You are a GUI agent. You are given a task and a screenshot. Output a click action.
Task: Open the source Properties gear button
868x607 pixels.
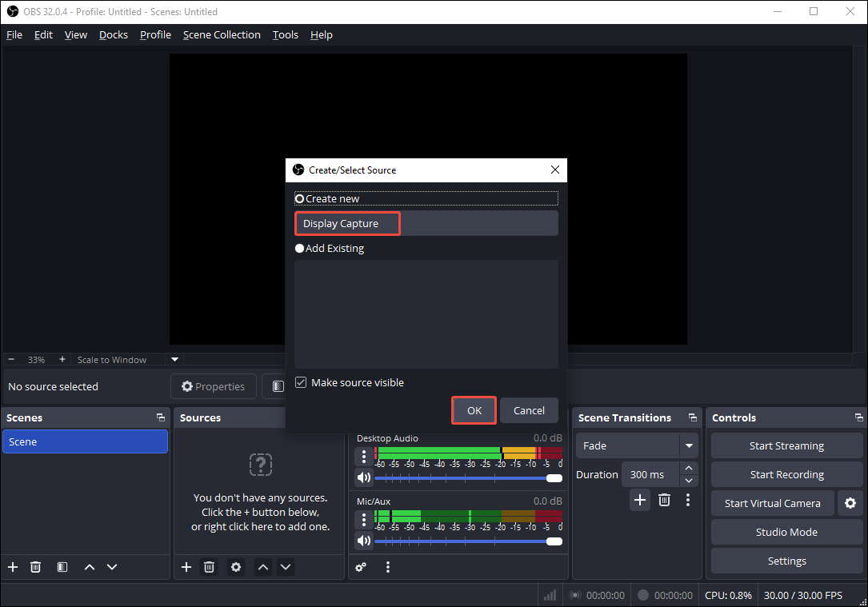[x=213, y=386]
